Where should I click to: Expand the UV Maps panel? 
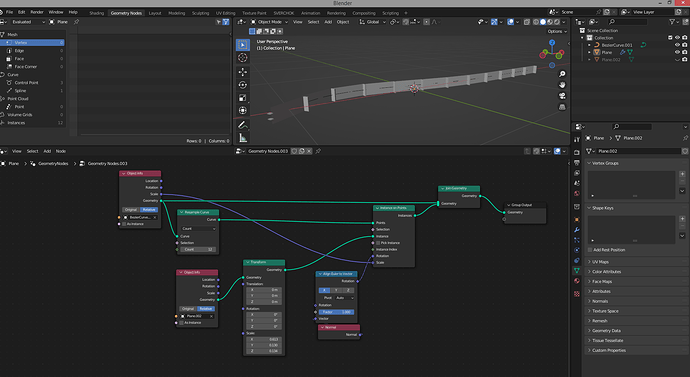pyautogui.click(x=600, y=262)
